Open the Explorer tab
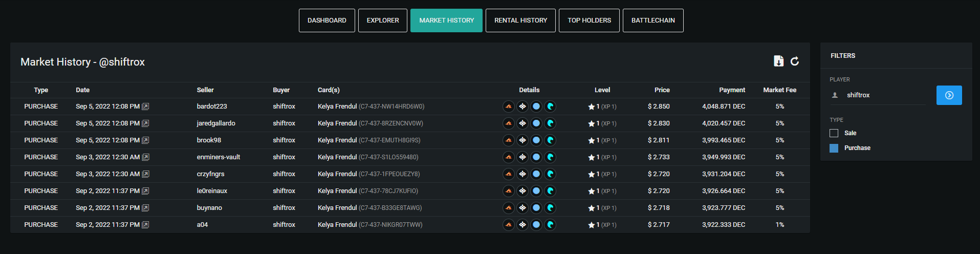The height and width of the screenshot is (254, 980). click(x=383, y=20)
